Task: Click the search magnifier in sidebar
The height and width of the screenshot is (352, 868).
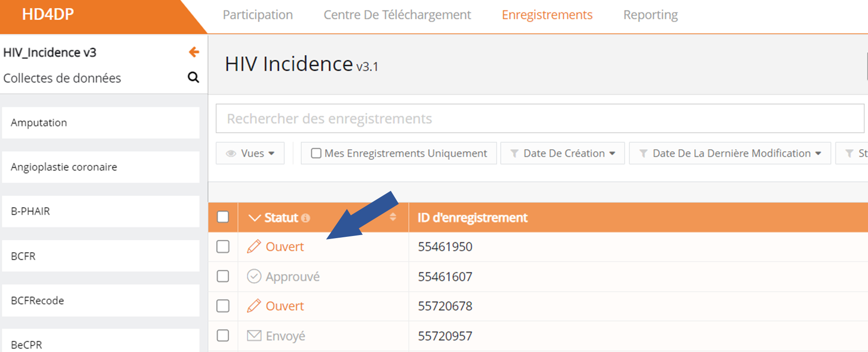Action: coord(193,78)
